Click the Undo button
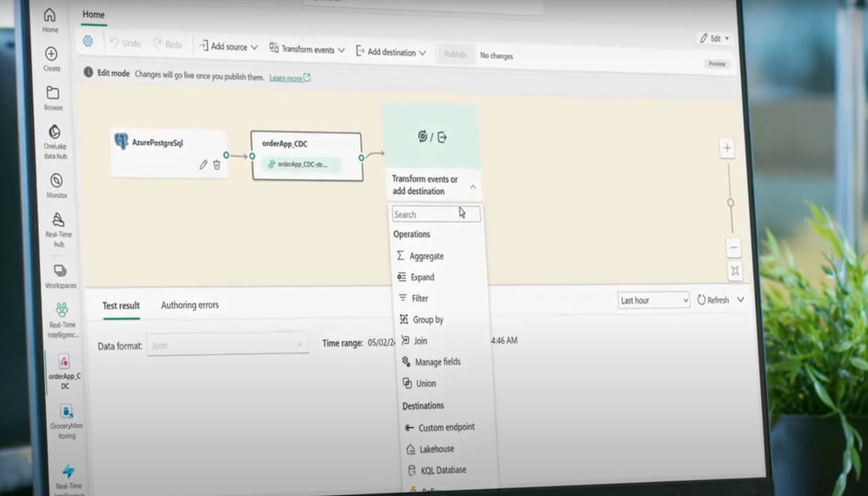 click(x=125, y=43)
